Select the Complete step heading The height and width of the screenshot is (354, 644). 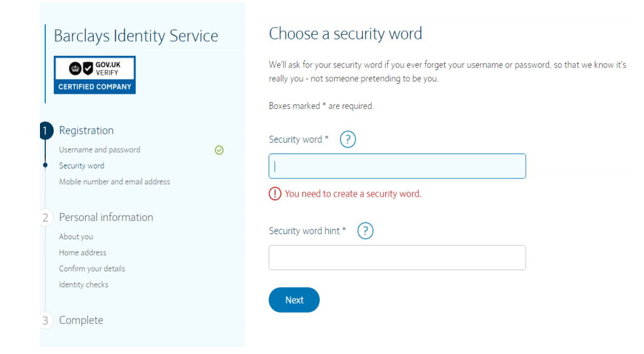(x=81, y=321)
